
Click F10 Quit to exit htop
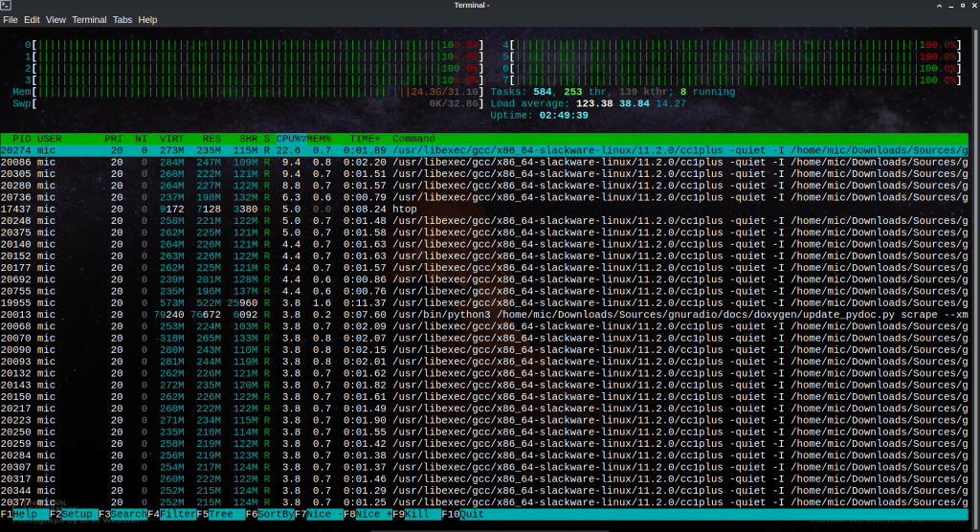coord(471,514)
